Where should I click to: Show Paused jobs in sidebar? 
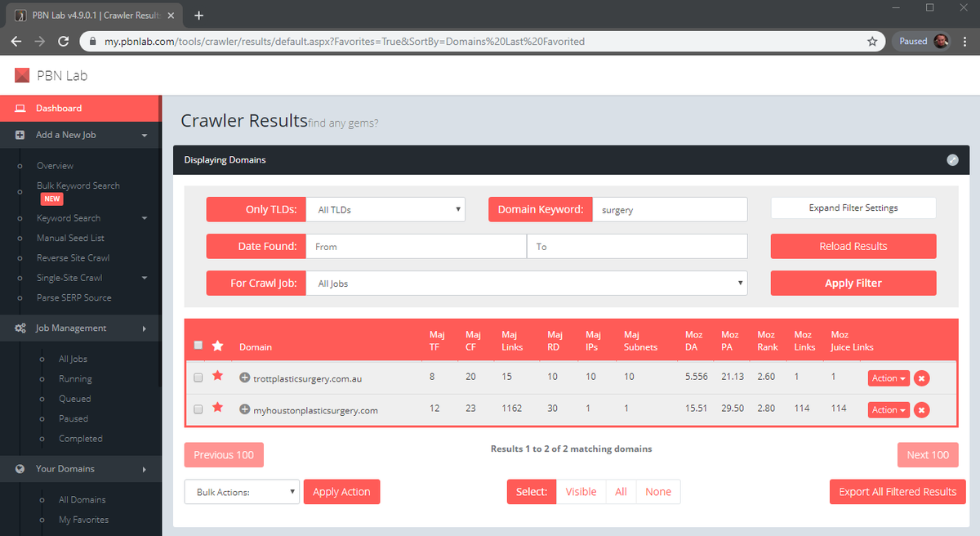(x=73, y=418)
